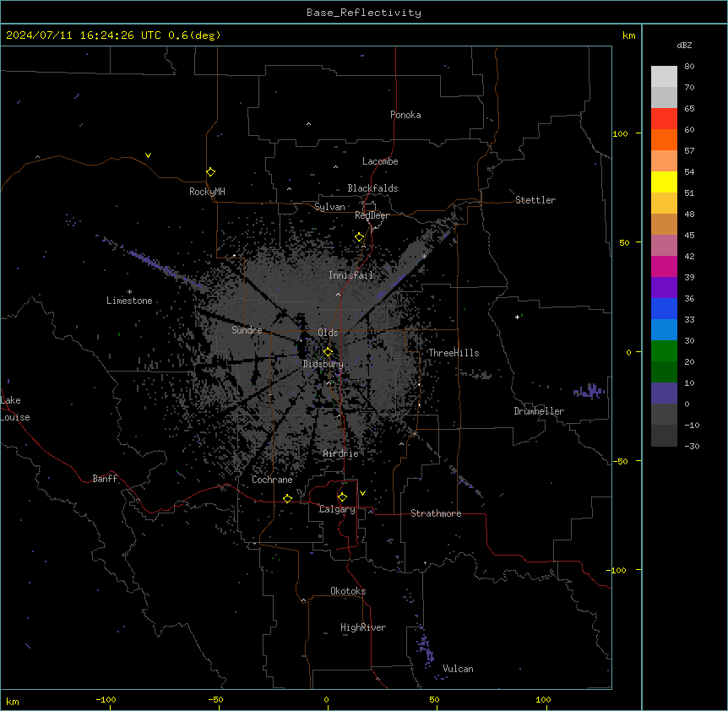Click the dBZ legend heading
This screenshot has width=728, height=711.
684,46
